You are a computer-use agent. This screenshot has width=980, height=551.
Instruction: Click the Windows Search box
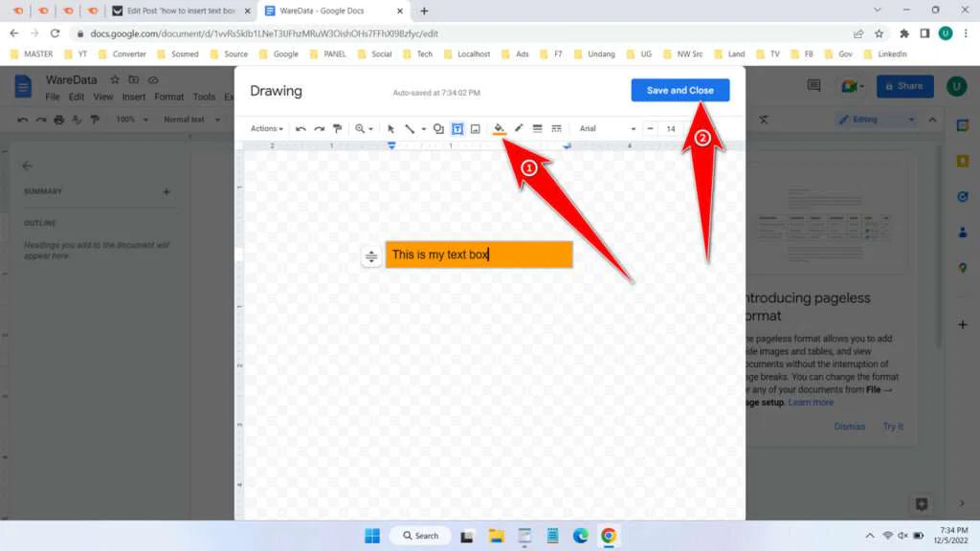(x=420, y=535)
